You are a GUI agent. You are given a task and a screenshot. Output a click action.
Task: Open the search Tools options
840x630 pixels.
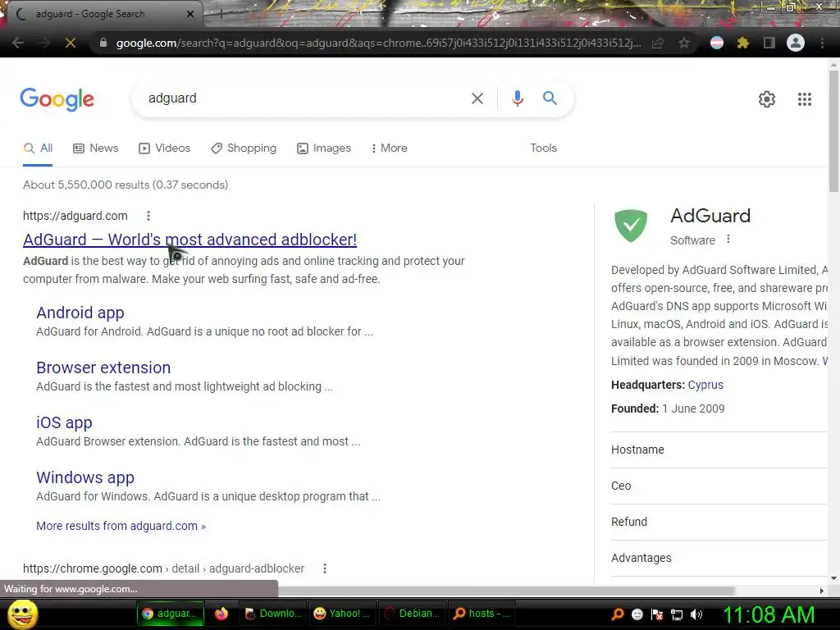pos(543,148)
